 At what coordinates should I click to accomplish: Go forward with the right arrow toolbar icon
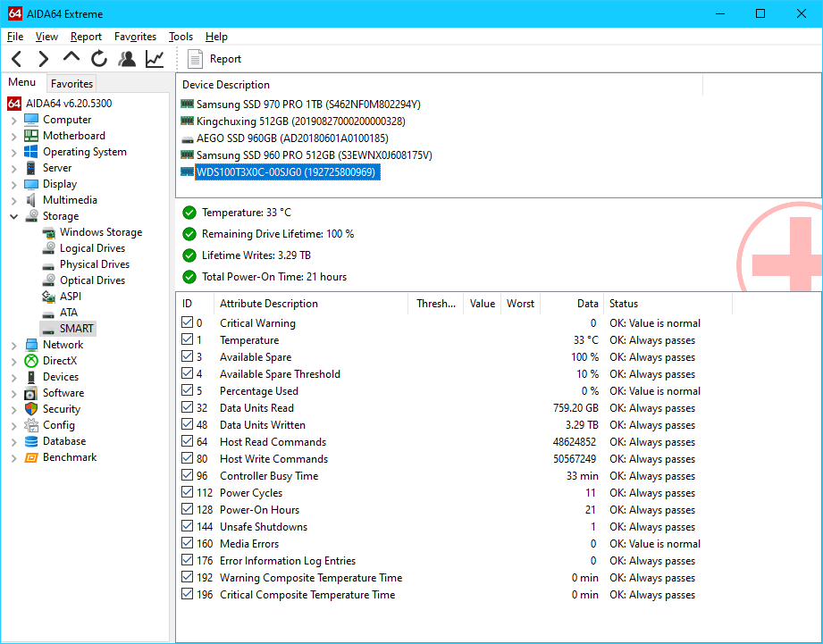44,59
